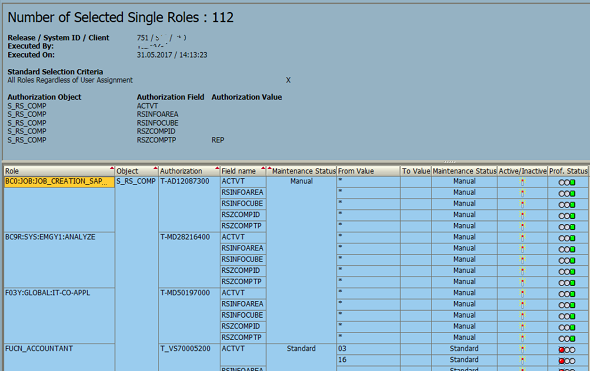Select highlighted role BC0:JOB:JOB_CREATION_SAP

coord(59,182)
